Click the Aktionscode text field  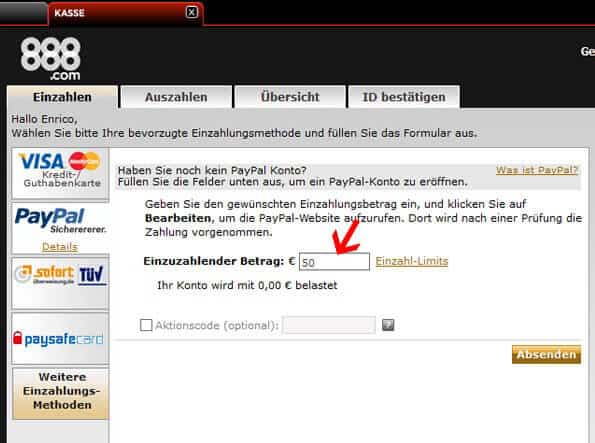pos(329,325)
